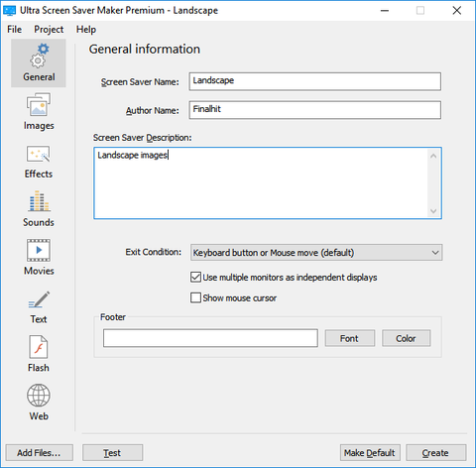Open the Flash section icon
Viewport: 476px width, 468px height.
[x=39, y=347]
